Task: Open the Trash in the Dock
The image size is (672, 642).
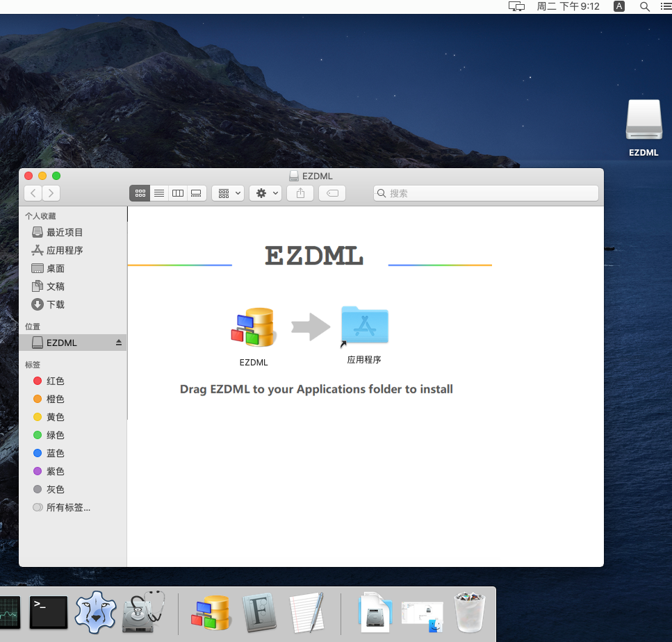Action: (470, 612)
